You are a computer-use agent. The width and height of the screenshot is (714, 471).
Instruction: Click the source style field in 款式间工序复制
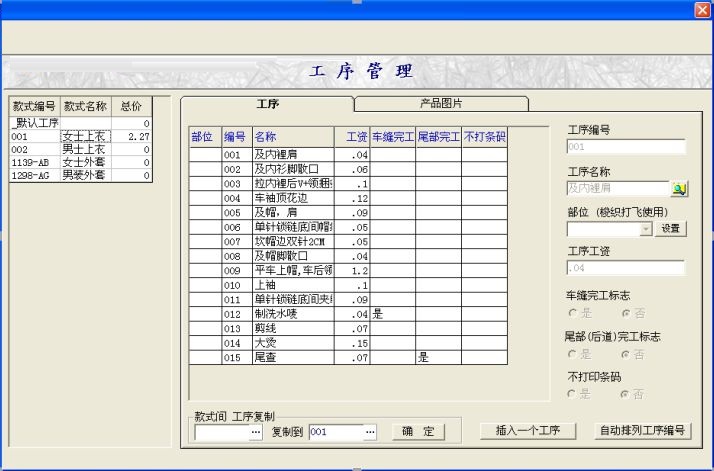click(222, 432)
